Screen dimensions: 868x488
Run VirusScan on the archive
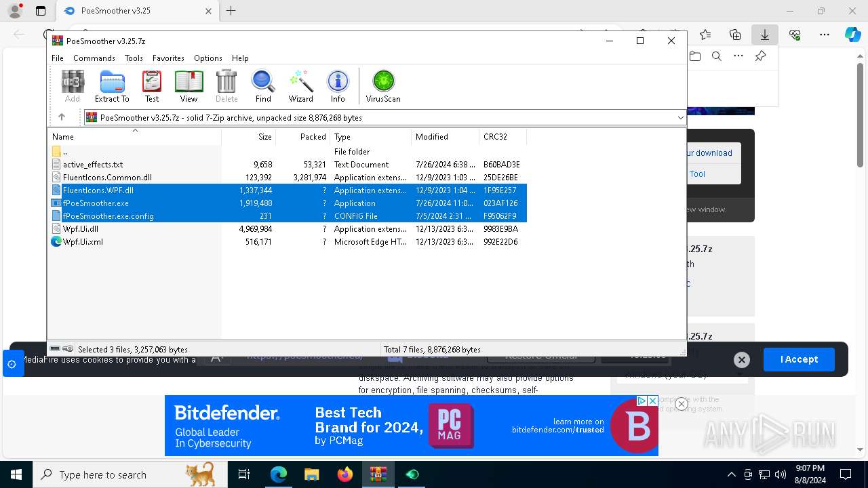point(383,86)
